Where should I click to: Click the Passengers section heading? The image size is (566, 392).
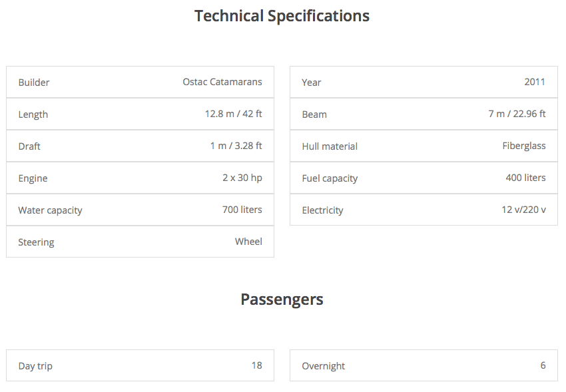pyautogui.click(x=282, y=299)
